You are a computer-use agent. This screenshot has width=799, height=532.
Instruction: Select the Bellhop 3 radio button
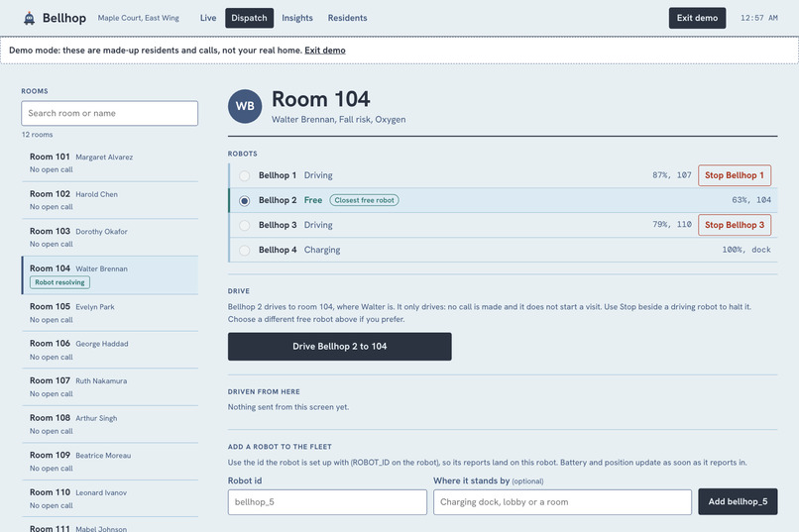(x=245, y=225)
